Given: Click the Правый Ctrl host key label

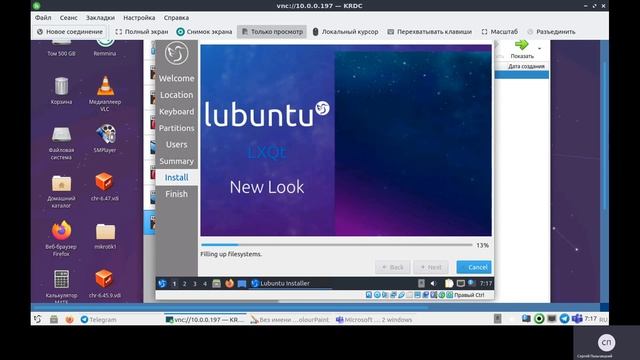Looking at the screenshot, I should coord(469,295).
